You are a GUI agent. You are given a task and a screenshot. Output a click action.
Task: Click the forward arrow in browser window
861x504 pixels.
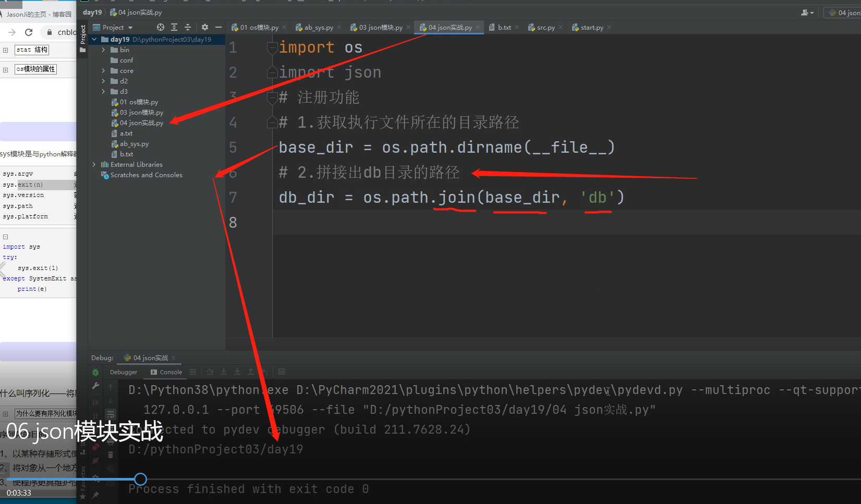12,32
